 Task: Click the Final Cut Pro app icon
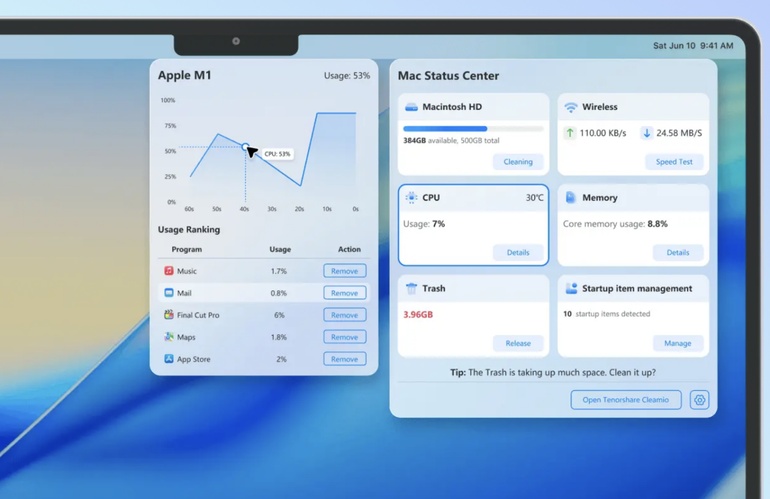[169, 315]
